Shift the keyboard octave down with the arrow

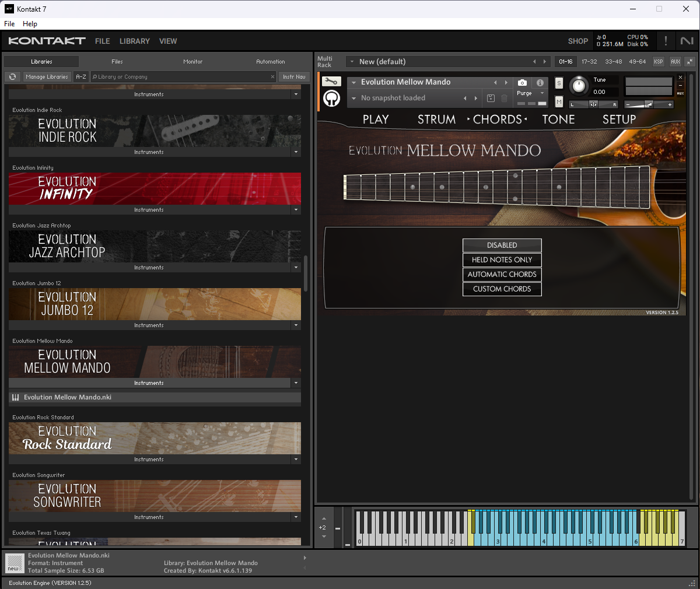click(324, 536)
